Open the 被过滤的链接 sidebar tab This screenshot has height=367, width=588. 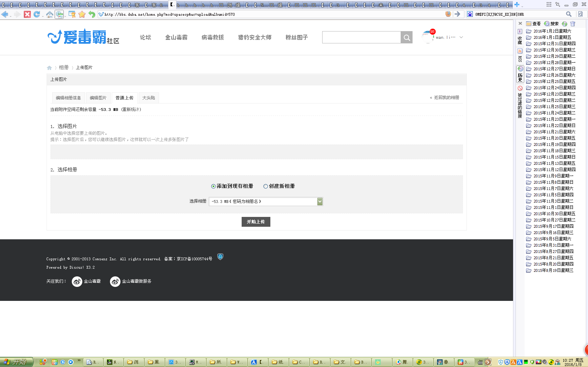pyautogui.click(x=520, y=102)
